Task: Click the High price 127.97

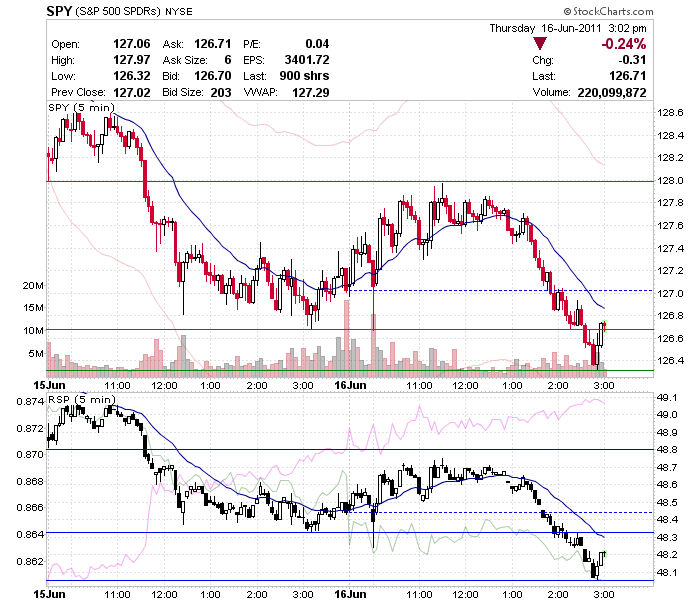Action: (x=132, y=60)
